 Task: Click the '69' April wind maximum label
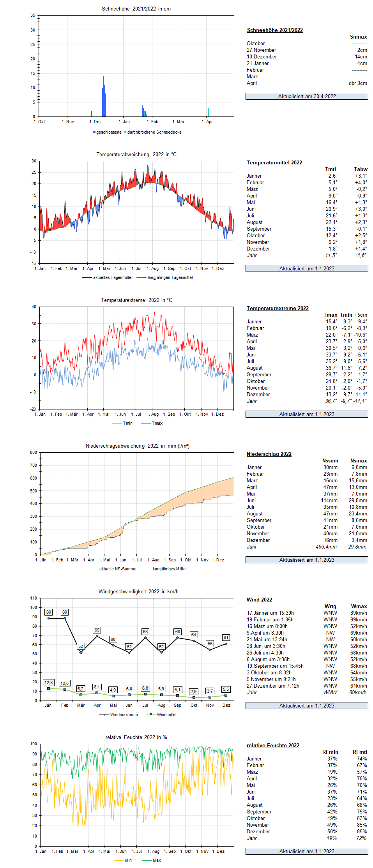click(x=97, y=630)
